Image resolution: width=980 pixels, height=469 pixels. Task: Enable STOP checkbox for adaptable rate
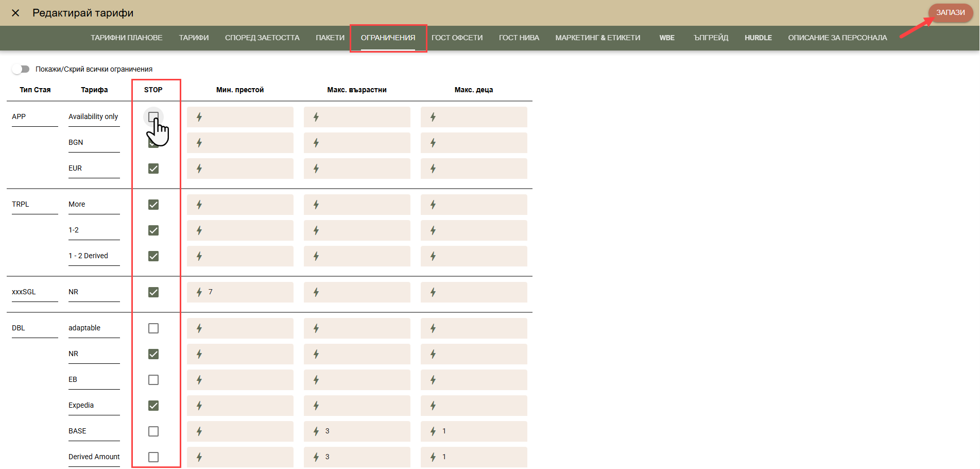(x=153, y=328)
